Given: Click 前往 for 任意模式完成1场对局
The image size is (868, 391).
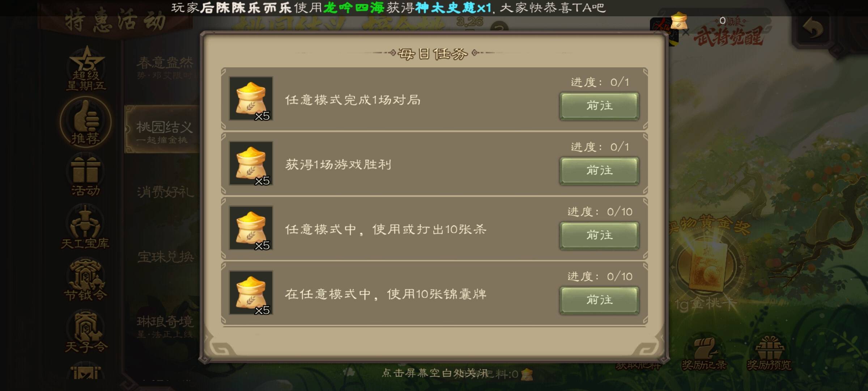Looking at the screenshot, I should click(599, 106).
